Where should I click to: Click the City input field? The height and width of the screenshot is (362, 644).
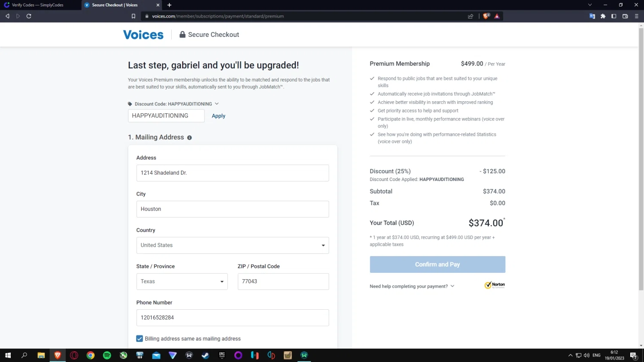[233, 209]
